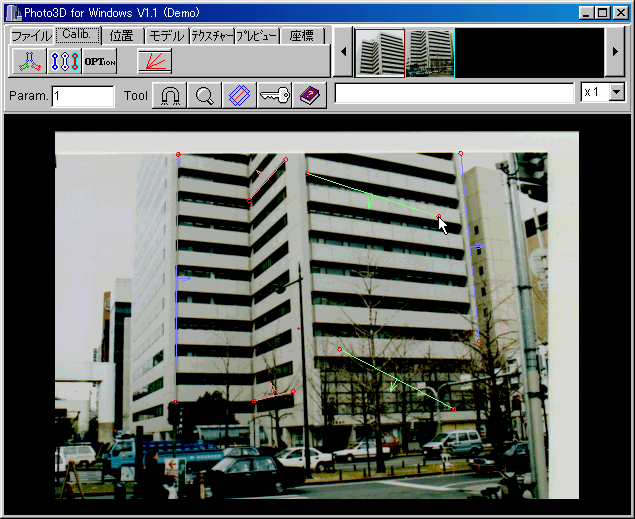Go to the プレビュー tab
Image resolution: width=635 pixels, height=519 pixels.
[257, 36]
